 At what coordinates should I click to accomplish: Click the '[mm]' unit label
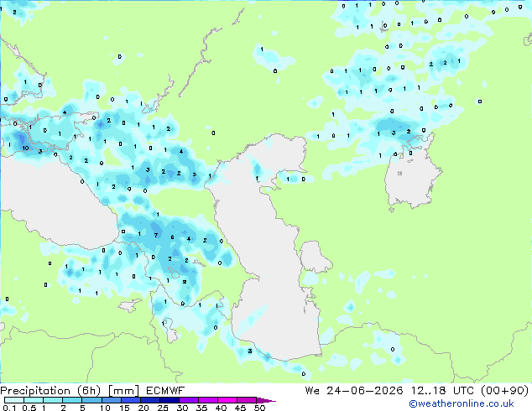[123, 391]
